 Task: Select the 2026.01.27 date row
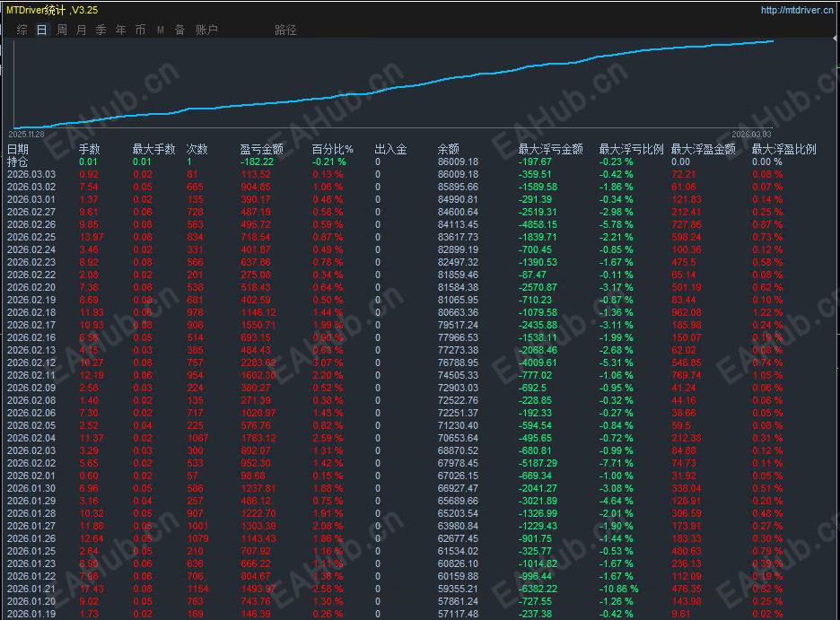(x=31, y=527)
